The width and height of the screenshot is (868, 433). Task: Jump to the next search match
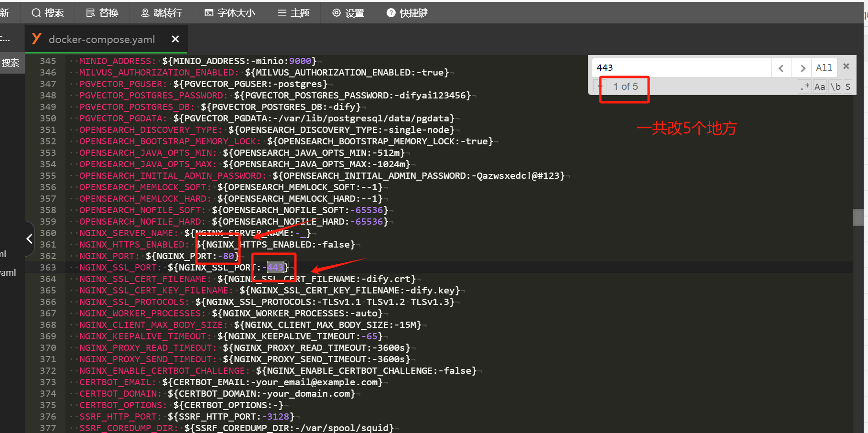click(803, 68)
